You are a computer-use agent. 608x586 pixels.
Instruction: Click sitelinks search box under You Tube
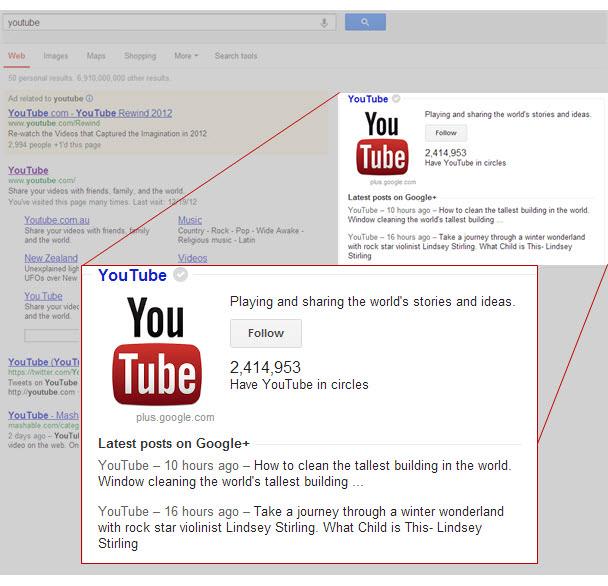pos(52,335)
